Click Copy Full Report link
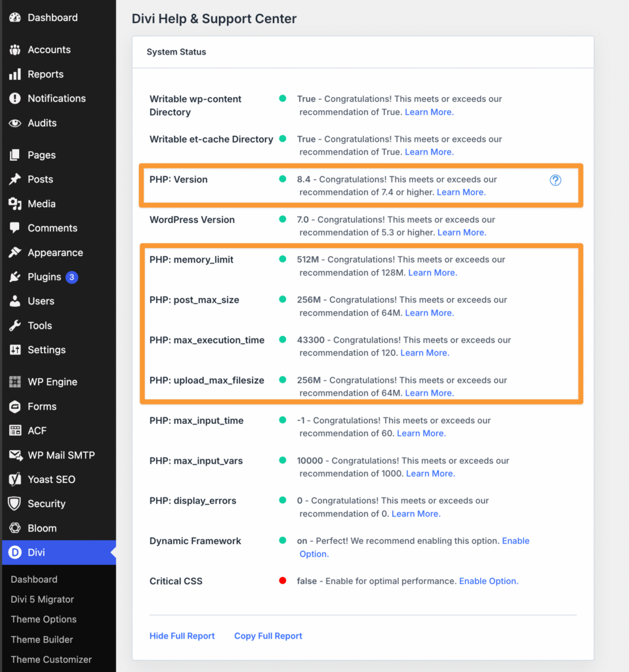Screen dimensions: 629x672 point(268,636)
